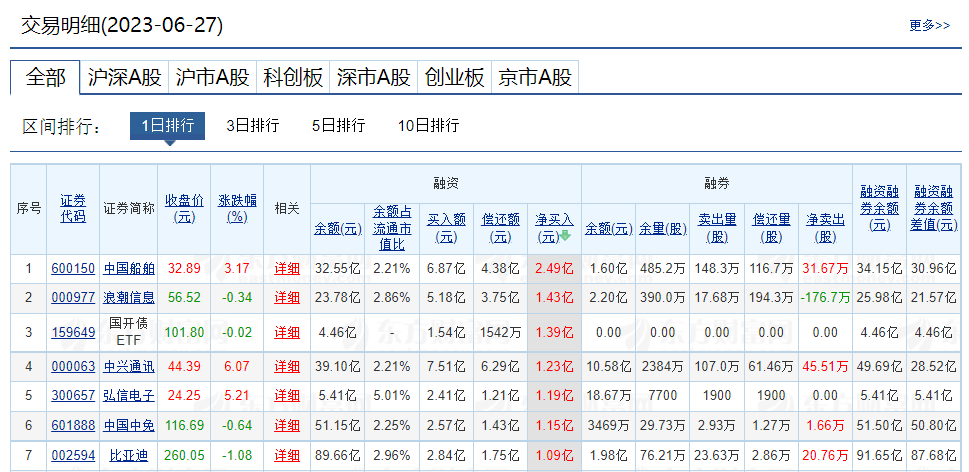Open stock code 002594
This screenshot has height=472, width=969.
point(73,456)
